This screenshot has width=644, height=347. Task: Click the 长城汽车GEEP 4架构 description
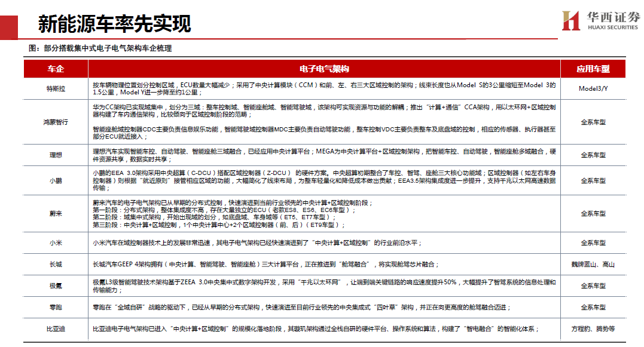click(x=265, y=265)
